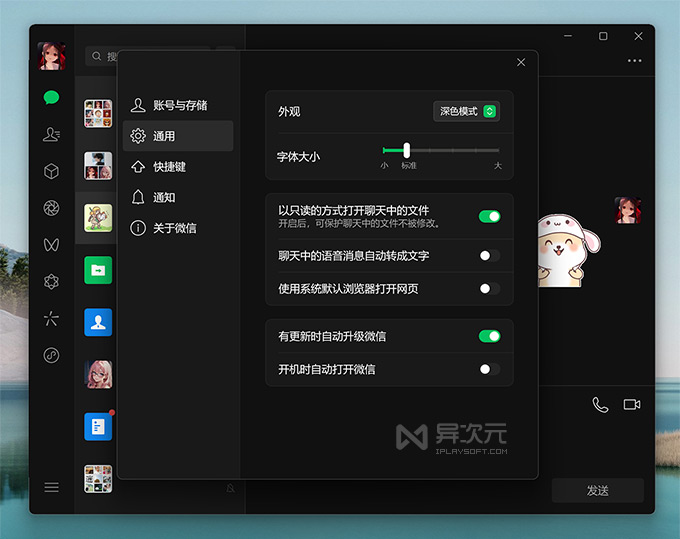Maximize the WeChat main window
Image resolution: width=680 pixels, height=539 pixels.
click(x=603, y=36)
